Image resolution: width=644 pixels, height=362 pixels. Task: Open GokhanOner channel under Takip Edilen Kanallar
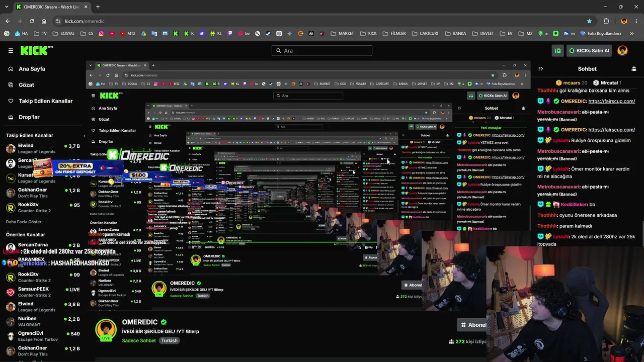pos(43,193)
